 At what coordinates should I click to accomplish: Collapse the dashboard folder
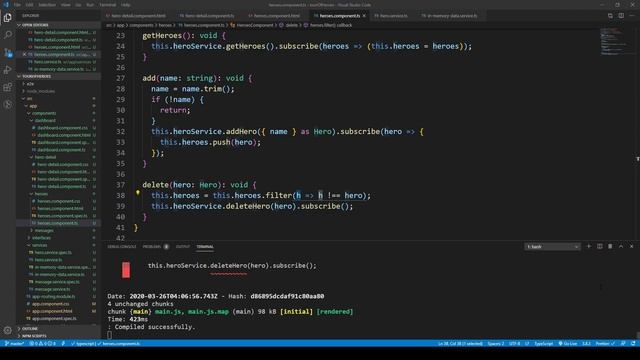tap(45, 120)
